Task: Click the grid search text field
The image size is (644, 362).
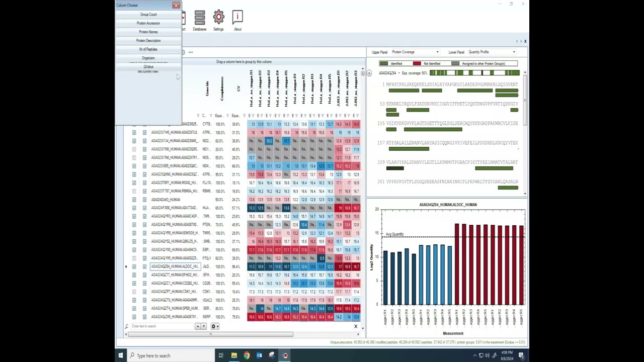Action: [163, 326]
